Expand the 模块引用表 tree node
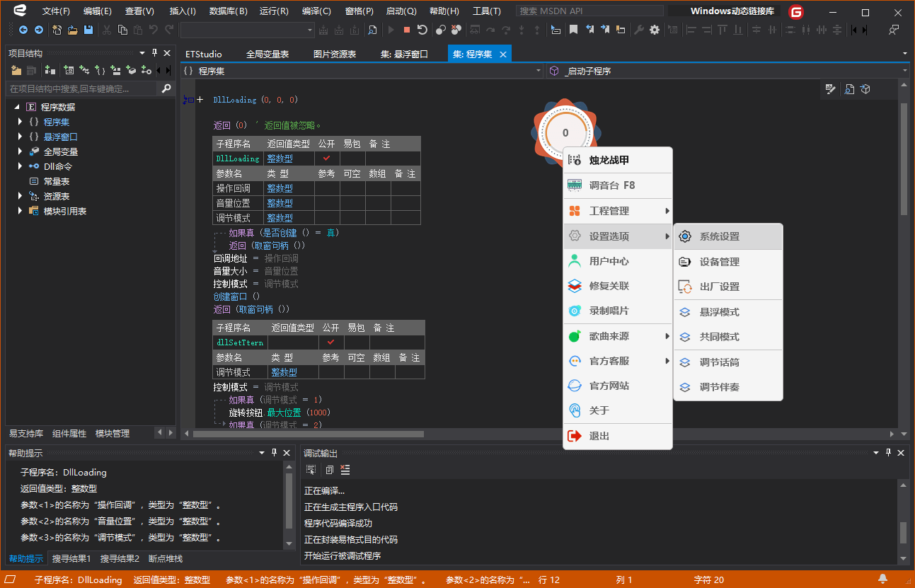The width and height of the screenshot is (915, 588). pos(21,211)
